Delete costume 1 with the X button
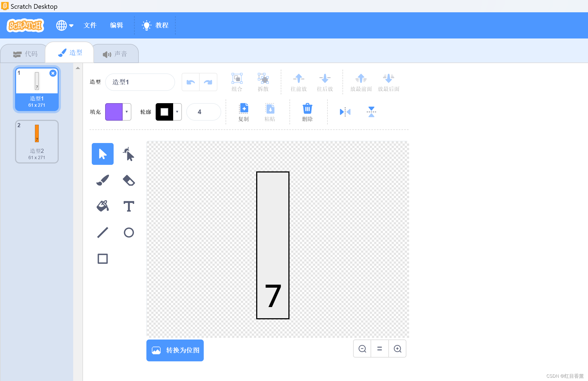This screenshot has width=588, height=381. click(53, 73)
